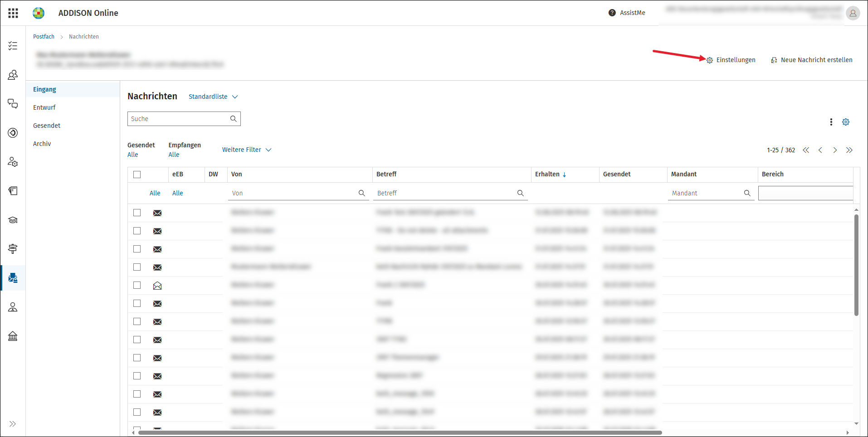Screen dimensions: 868x437
Task: Expand Weitere Filter options
Action: tap(247, 150)
